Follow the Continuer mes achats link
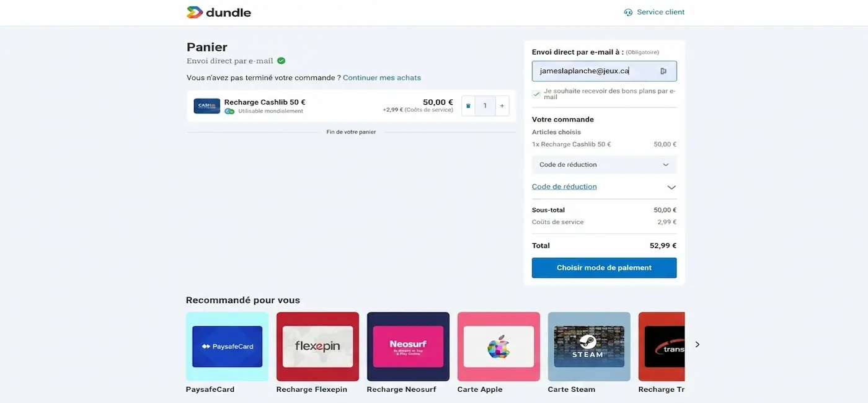The width and height of the screenshot is (868, 403). [x=382, y=78]
